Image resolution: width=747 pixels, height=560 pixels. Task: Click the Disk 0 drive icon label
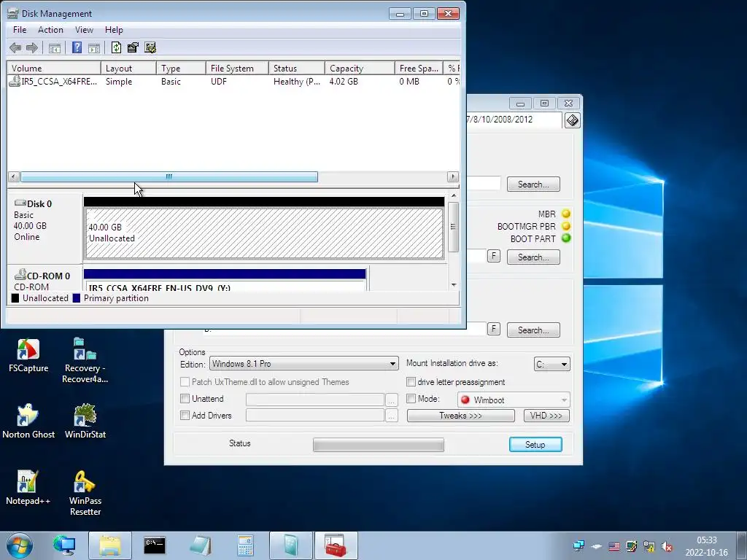(x=33, y=204)
